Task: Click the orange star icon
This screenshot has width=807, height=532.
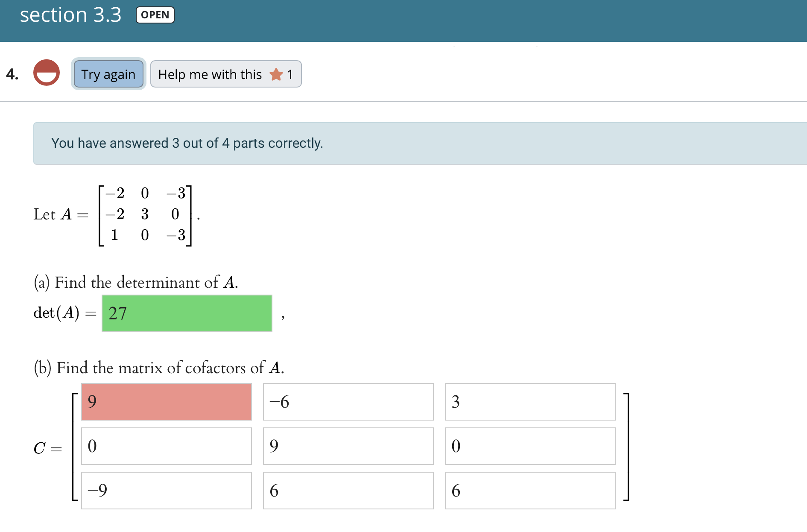Action: 276,74
